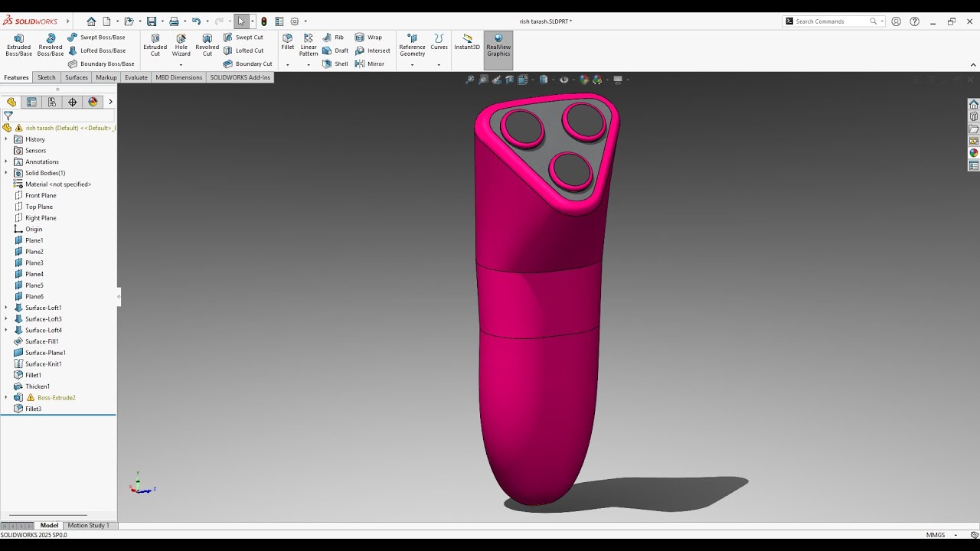
Task: Open the Curves tool
Action: (439, 41)
